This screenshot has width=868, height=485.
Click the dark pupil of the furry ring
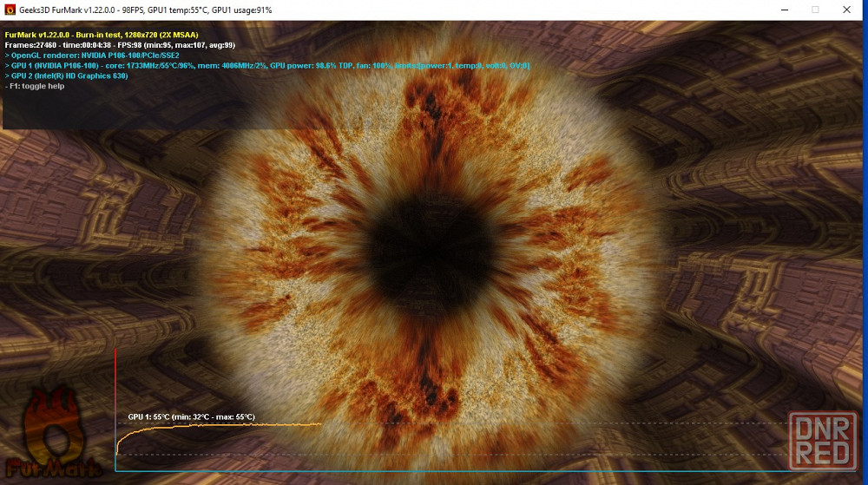coord(431,256)
